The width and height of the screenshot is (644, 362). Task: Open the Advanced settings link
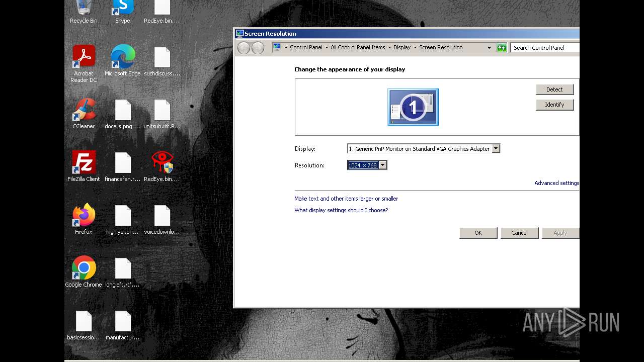557,183
